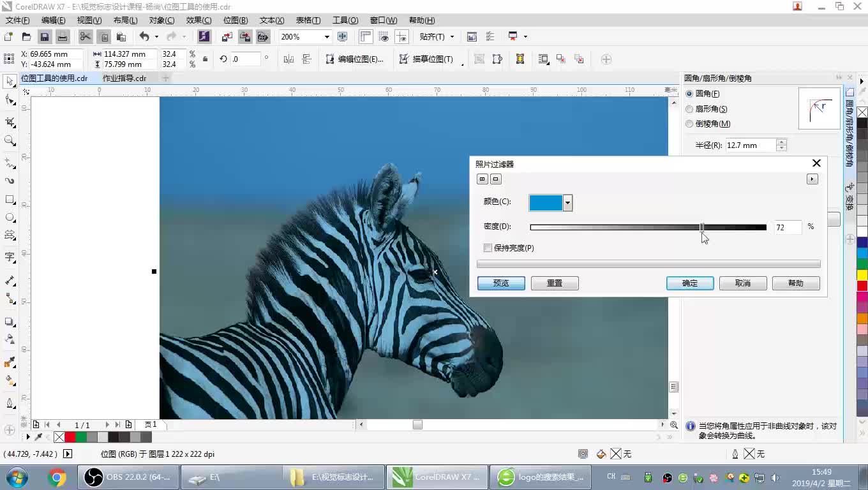Click the 重置 reset button
Screen dimensions: 868x490
point(555,283)
